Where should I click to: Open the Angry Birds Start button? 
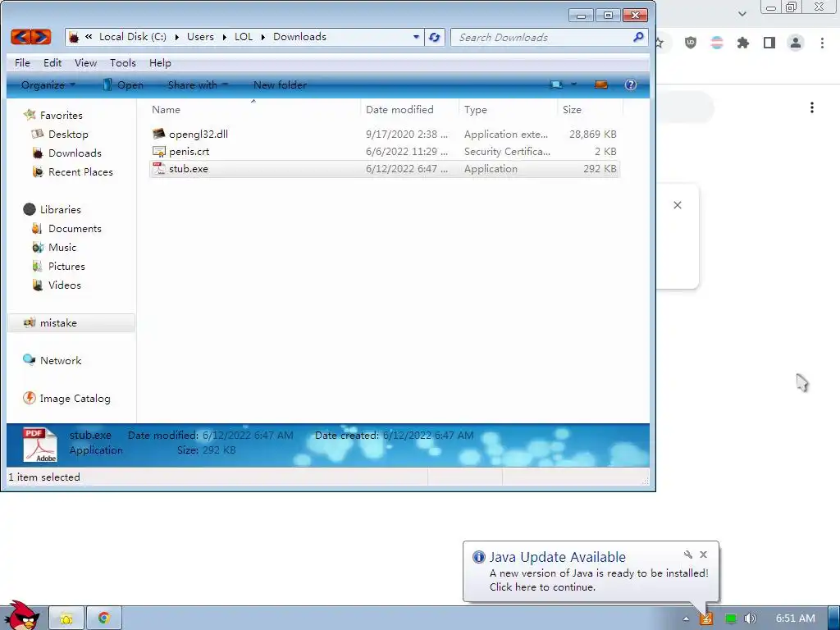21,615
